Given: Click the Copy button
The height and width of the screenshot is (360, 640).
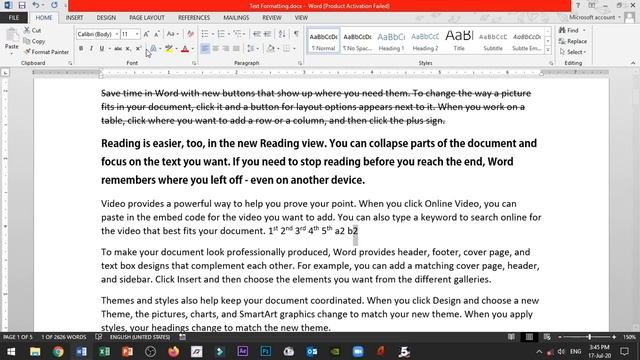Looking at the screenshot, I should click(34, 41).
